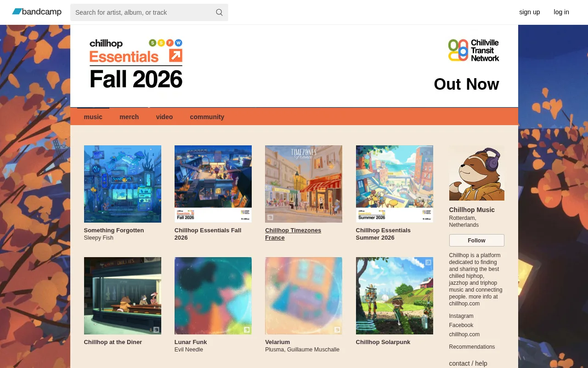Click the Chillhop Music artist name

tap(472, 210)
